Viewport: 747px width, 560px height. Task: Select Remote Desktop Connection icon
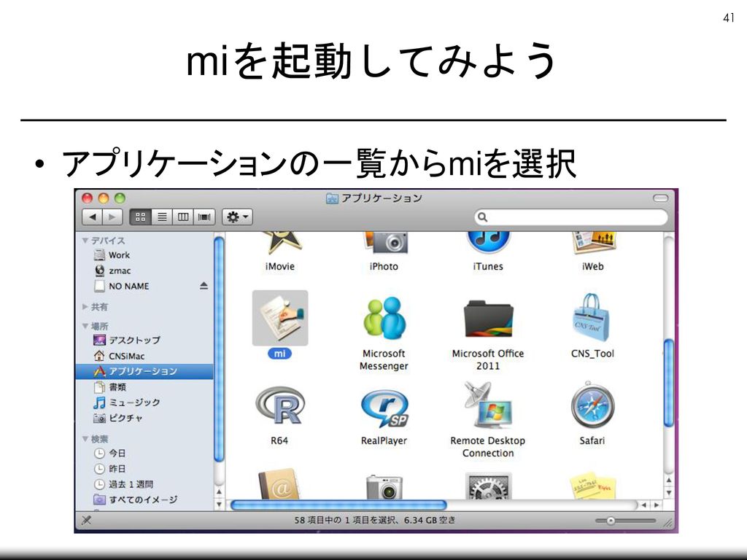[487, 405]
